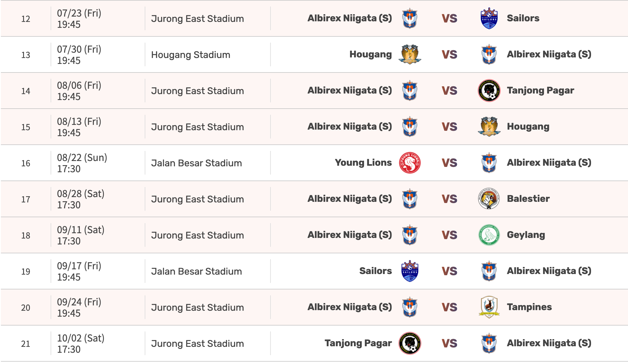Click Hougang Stadium venue in match 13
The width and height of the screenshot is (628, 364).
coord(191,55)
